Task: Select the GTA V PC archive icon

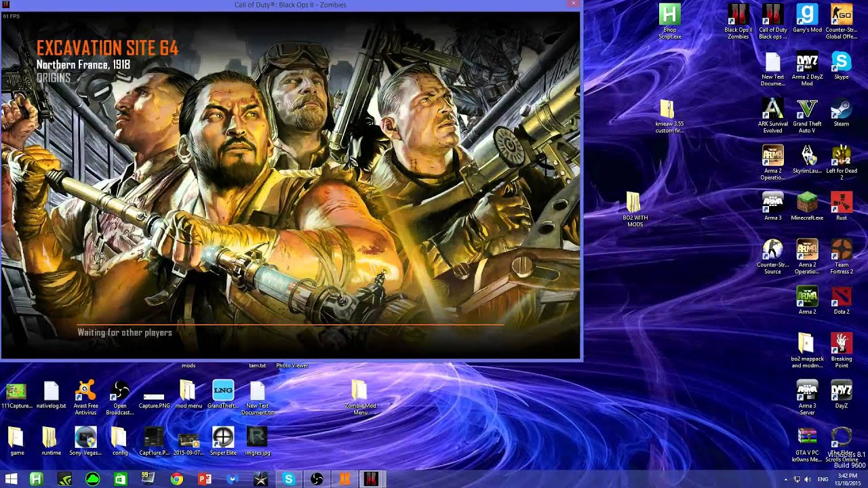Action: click(x=807, y=445)
